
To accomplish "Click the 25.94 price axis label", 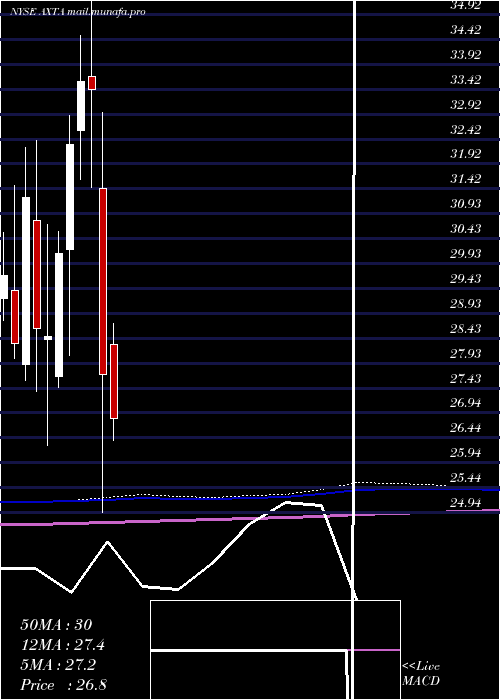I will pos(466,454).
